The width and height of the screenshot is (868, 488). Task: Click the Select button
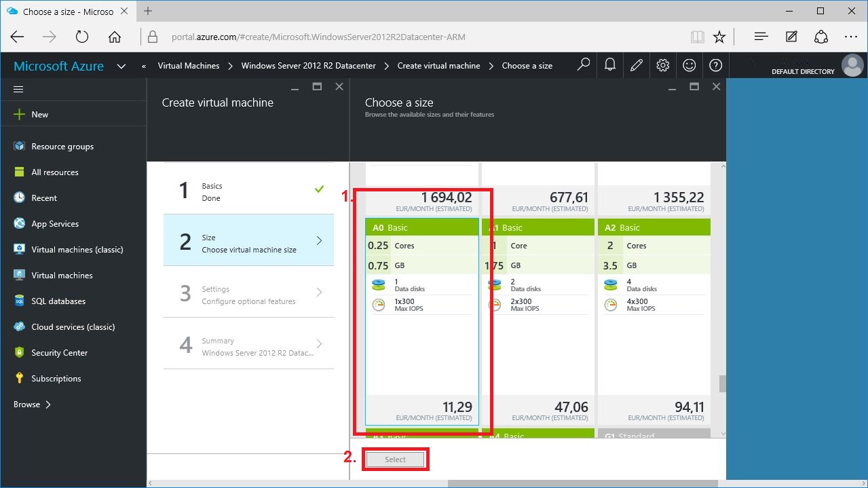coord(395,459)
